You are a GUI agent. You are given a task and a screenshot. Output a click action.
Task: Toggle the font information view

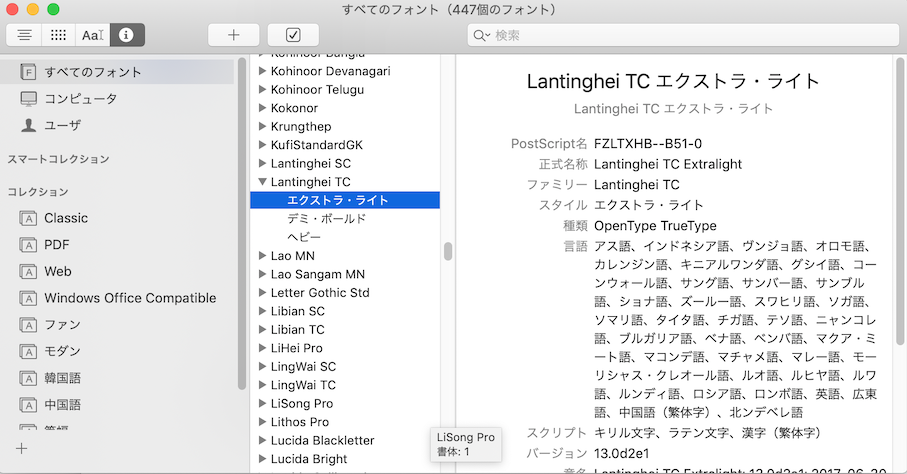click(127, 35)
